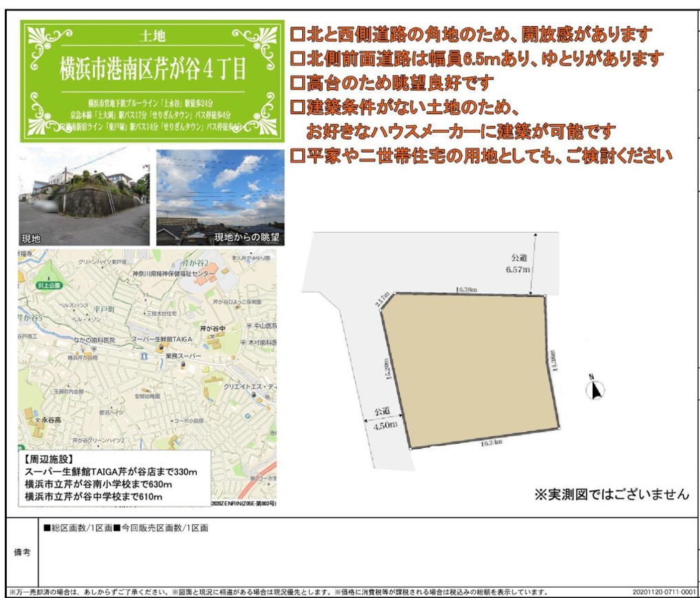
Task: Open the 現地からの眺望 view photo
Action: click(x=220, y=197)
